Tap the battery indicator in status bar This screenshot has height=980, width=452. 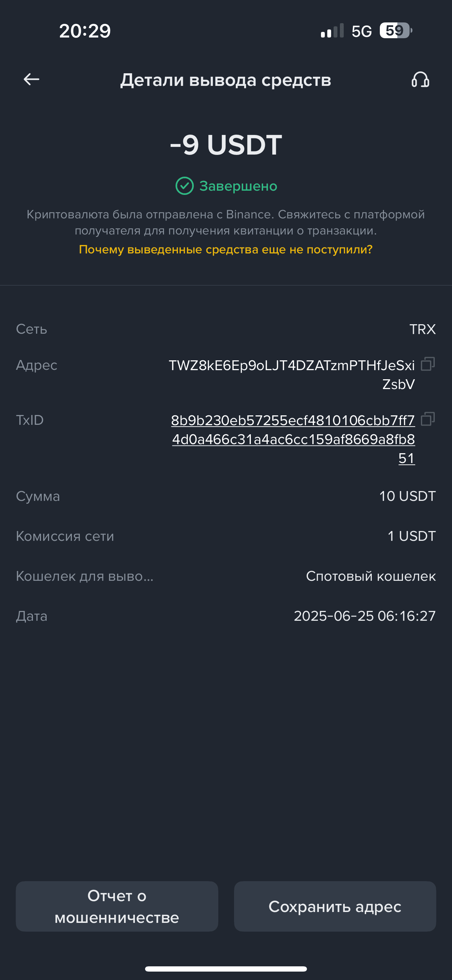point(396,30)
